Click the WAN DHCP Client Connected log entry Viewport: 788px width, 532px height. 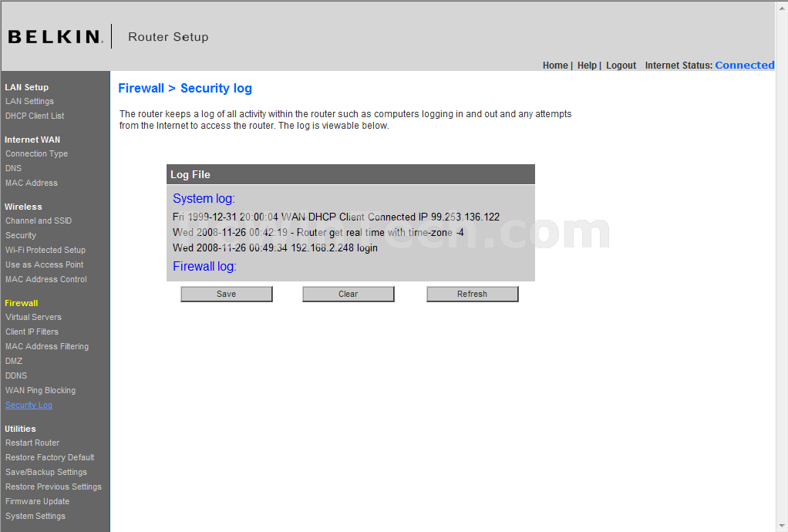pos(336,217)
